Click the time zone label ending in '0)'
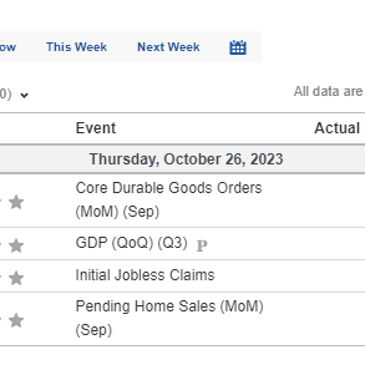Image resolution: width=365 pixels, height=365 pixels. [x=6, y=94]
